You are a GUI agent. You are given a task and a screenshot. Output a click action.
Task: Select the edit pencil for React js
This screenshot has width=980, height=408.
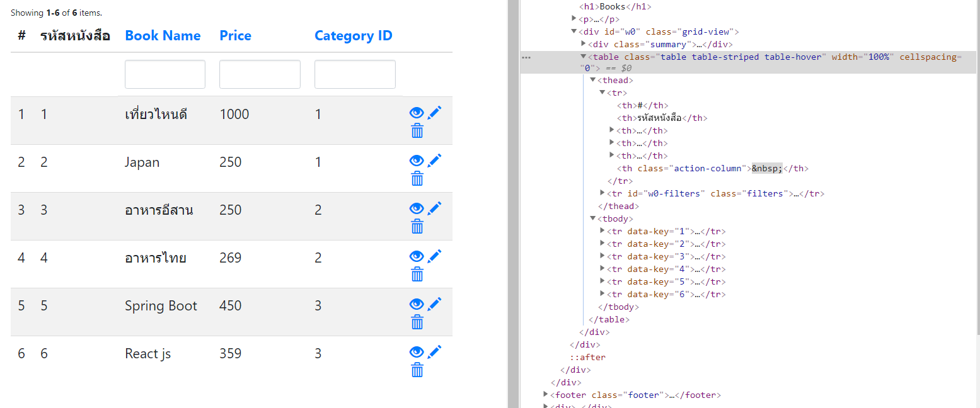435,351
